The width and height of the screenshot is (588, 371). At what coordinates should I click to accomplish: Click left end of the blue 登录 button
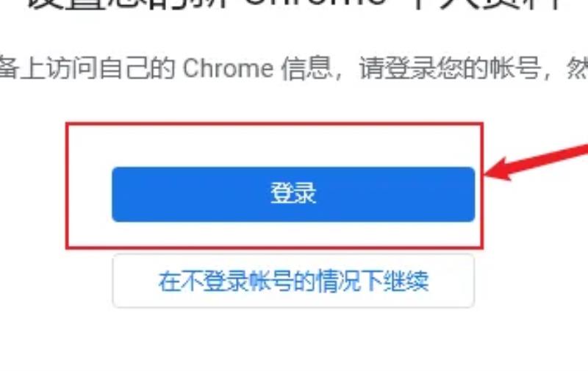[123, 195]
